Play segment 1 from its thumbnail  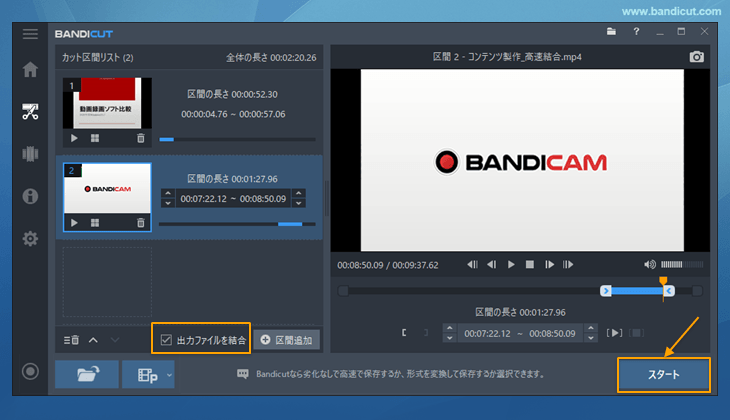click(x=74, y=138)
